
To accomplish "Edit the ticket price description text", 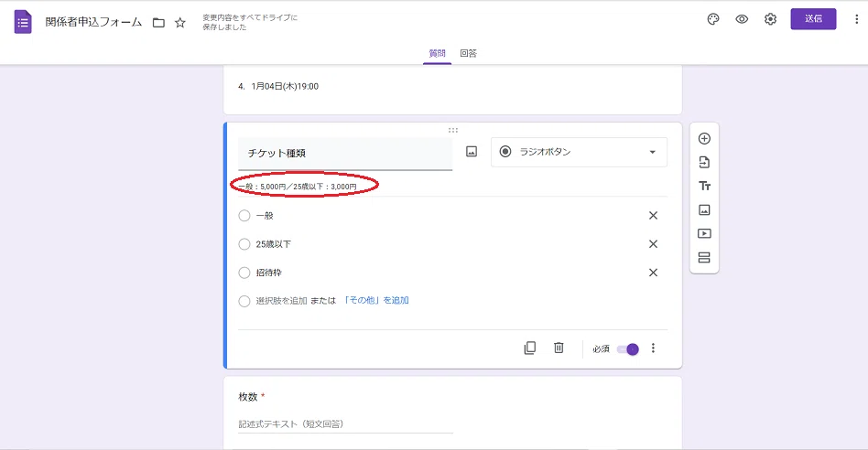I will pyautogui.click(x=298, y=187).
